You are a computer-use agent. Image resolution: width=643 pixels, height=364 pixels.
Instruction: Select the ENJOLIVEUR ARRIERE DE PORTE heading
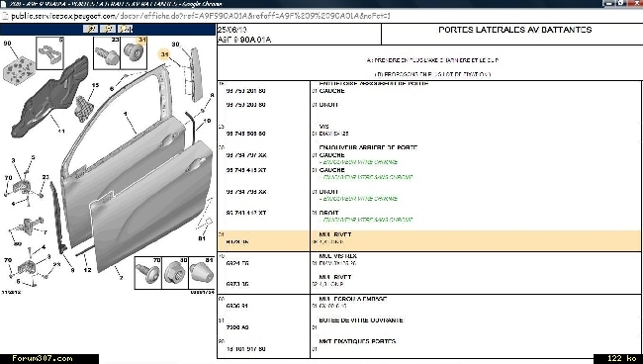[x=368, y=147]
